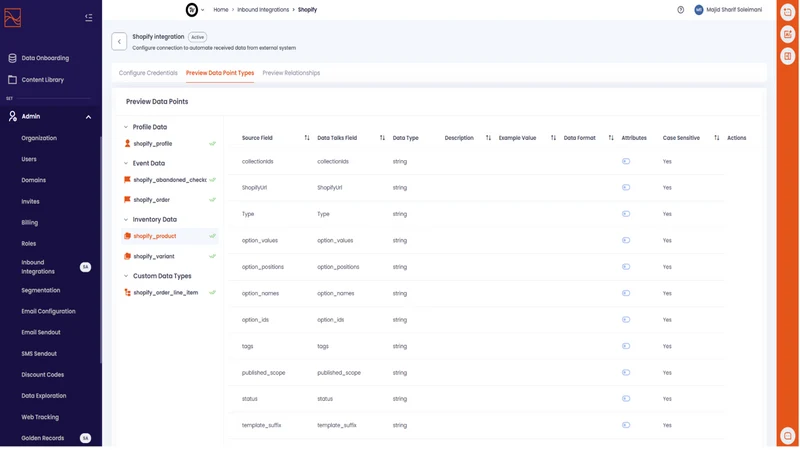Click the shopify_profile person icon
This screenshot has width=800, height=450.
128,144
